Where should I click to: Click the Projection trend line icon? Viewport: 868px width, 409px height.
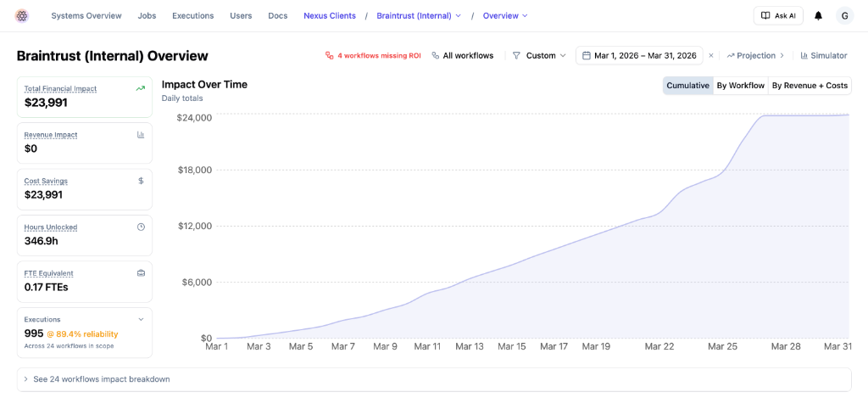click(731, 55)
